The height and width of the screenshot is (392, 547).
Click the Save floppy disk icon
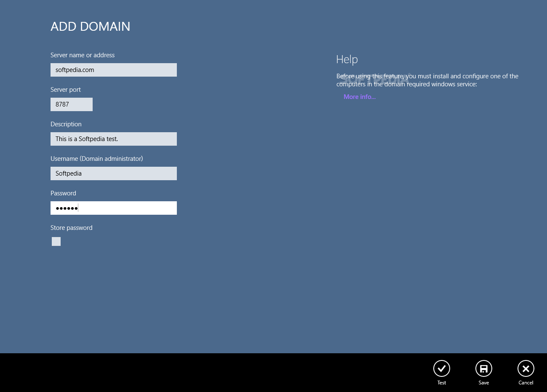coord(483,368)
